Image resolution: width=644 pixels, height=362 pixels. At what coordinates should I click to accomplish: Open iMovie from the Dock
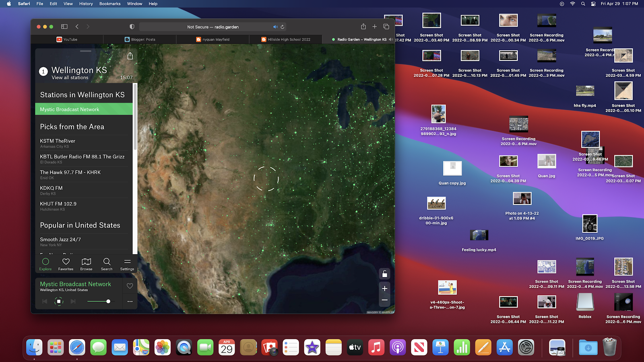tap(312, 347)
